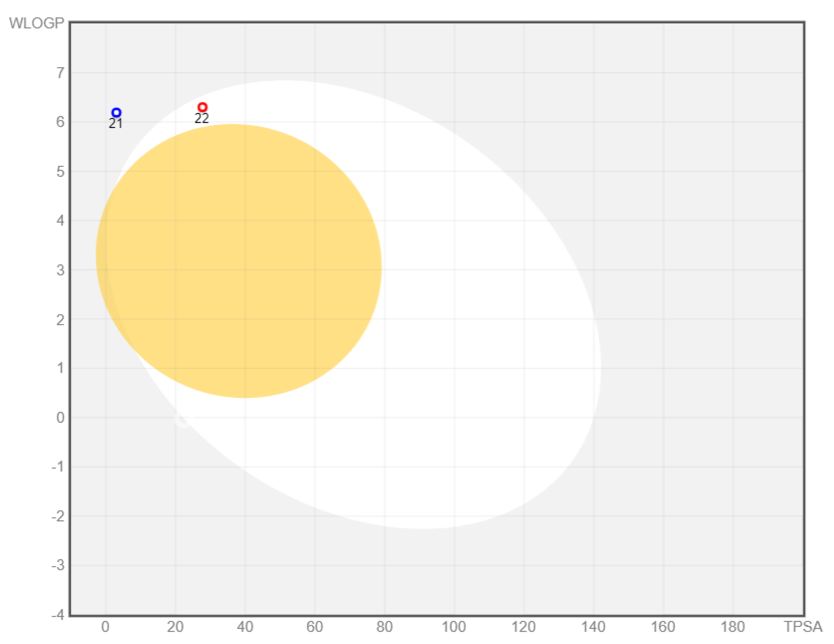The height and width of the screenshot is (644, 834).
Task: Click the TPSA axis title
Action: [803, 627]
